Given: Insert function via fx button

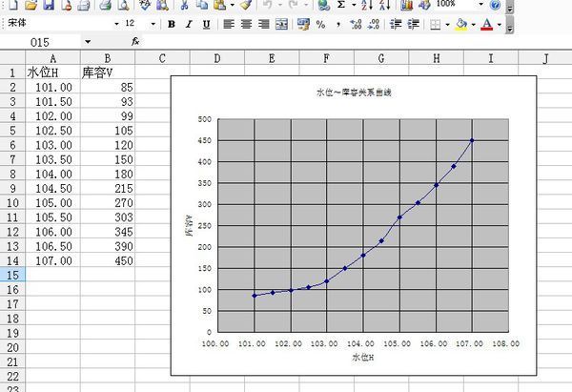Looking at the screenshot, I should pyautogui.click(x=135, y=42).
